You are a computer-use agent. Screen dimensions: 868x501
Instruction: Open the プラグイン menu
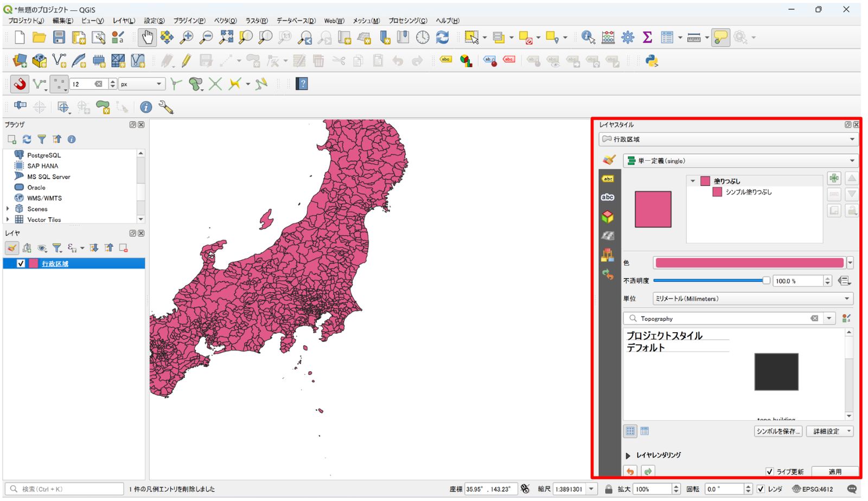[x=189, y=21]
